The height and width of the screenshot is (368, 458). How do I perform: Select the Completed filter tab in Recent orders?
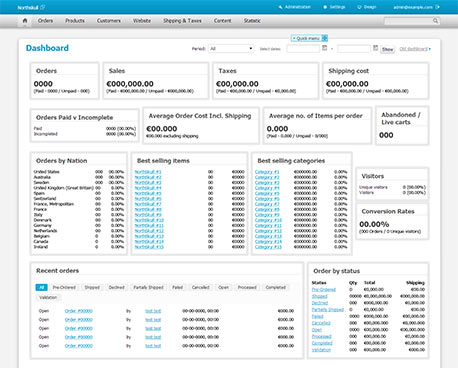coord(276,287)
